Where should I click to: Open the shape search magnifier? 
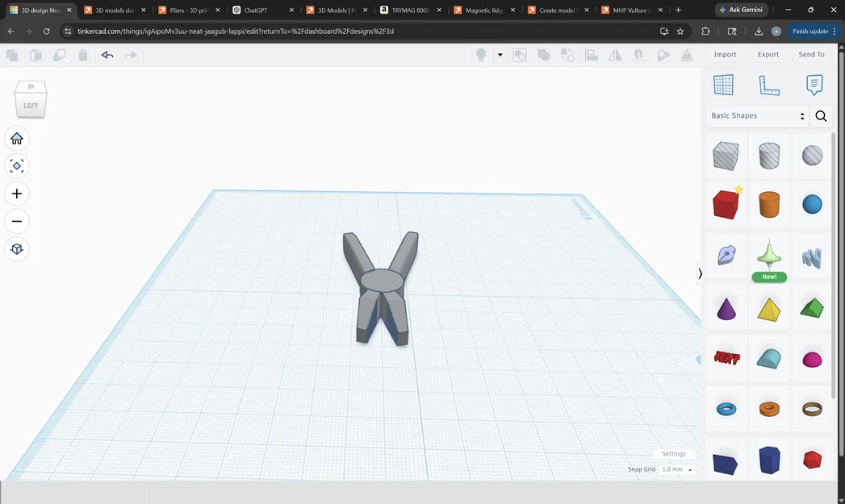(821, 116)
